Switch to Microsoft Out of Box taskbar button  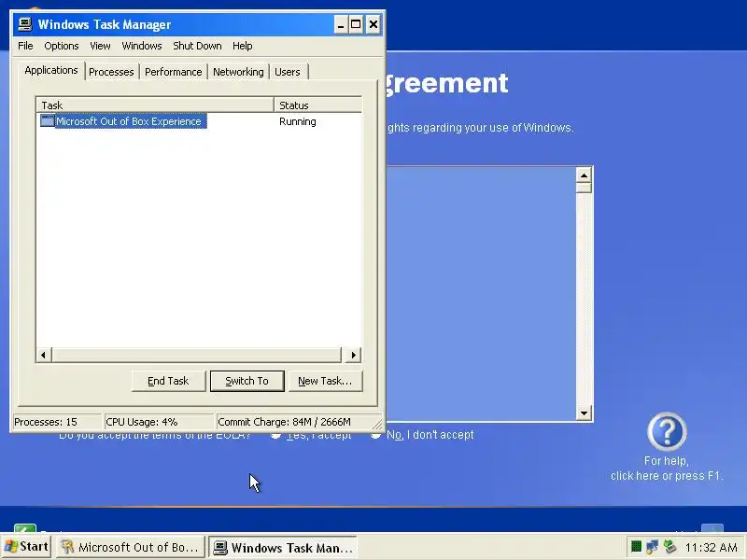(130, 547)
